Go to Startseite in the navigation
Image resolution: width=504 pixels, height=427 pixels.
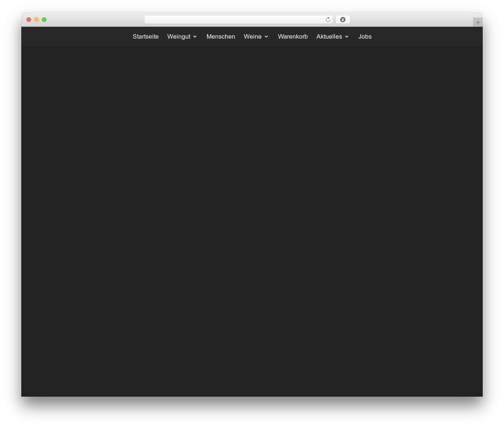coord(146,37)
